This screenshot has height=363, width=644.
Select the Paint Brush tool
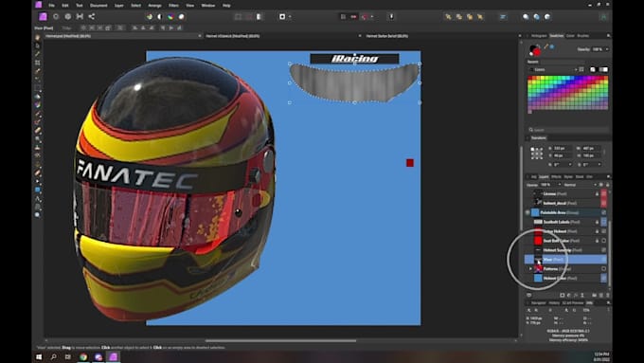[x=37, y=114]
